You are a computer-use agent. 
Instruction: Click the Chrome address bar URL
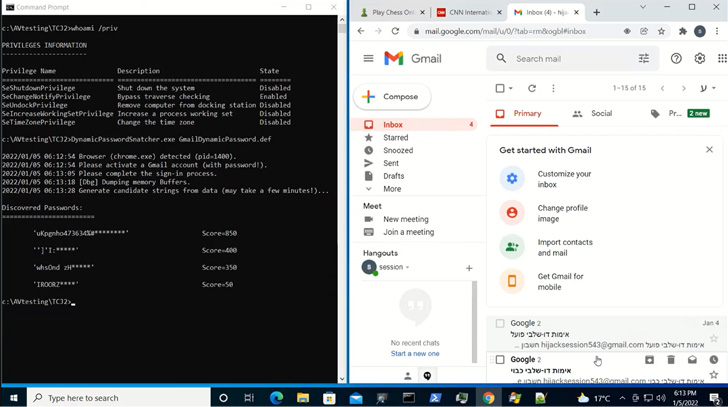505,31
